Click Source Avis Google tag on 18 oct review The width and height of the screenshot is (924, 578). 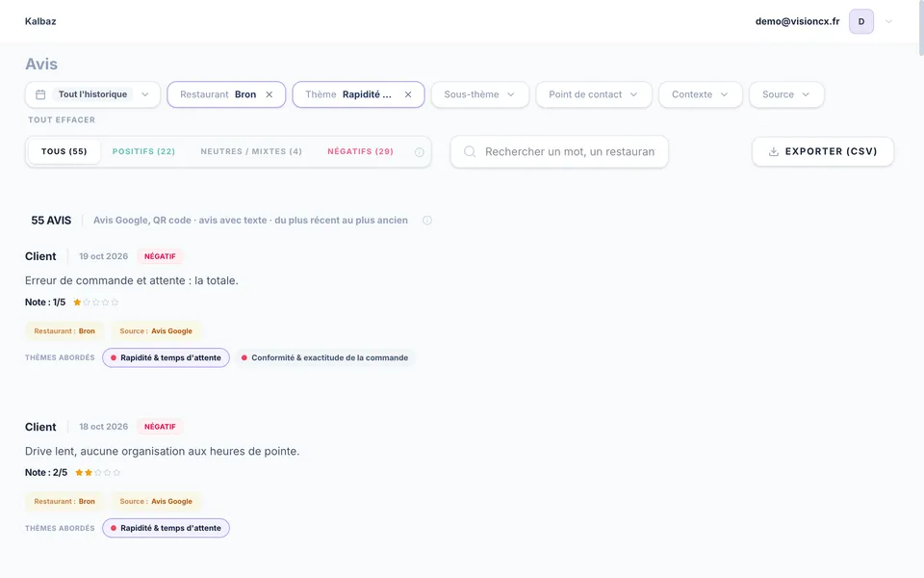tap(156, 501)
